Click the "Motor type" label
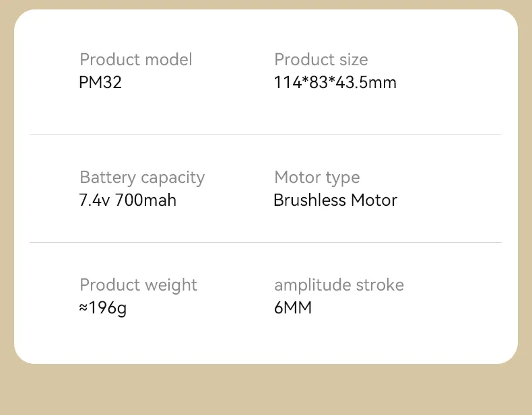Image resolution: width=532 pixels, height=415 pixels. (317, 178)
